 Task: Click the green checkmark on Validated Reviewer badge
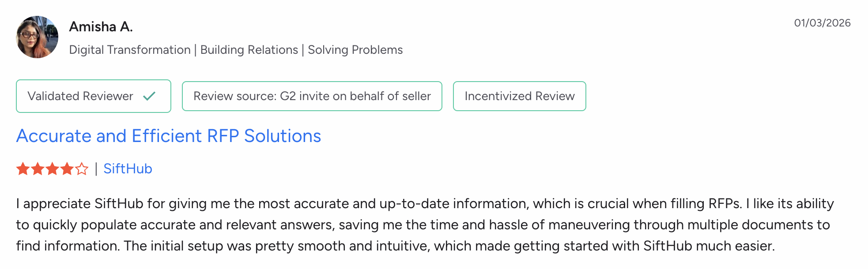coord(149,96)
